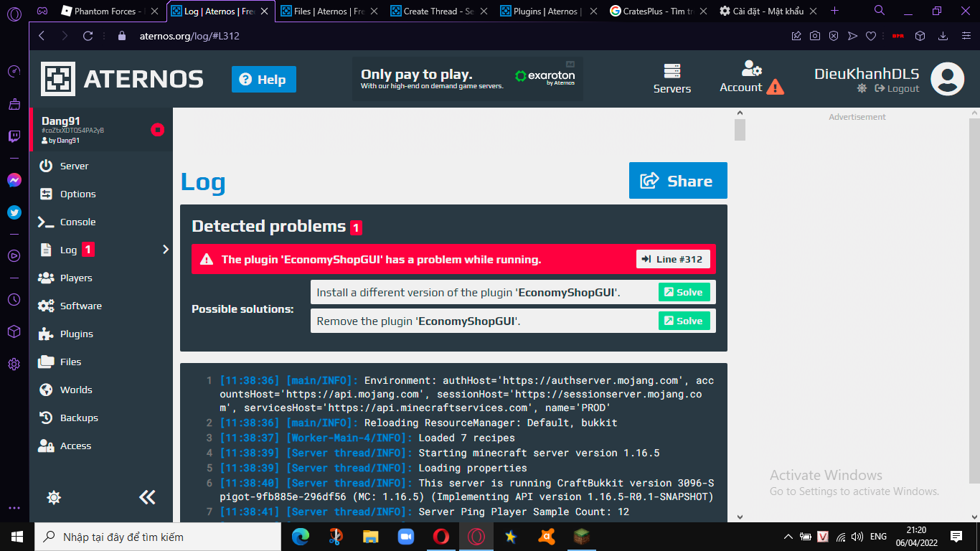The width and height of the screenshot is (980, 551).
Task: Open the Windows notification center
Action: tap(956, 537)
